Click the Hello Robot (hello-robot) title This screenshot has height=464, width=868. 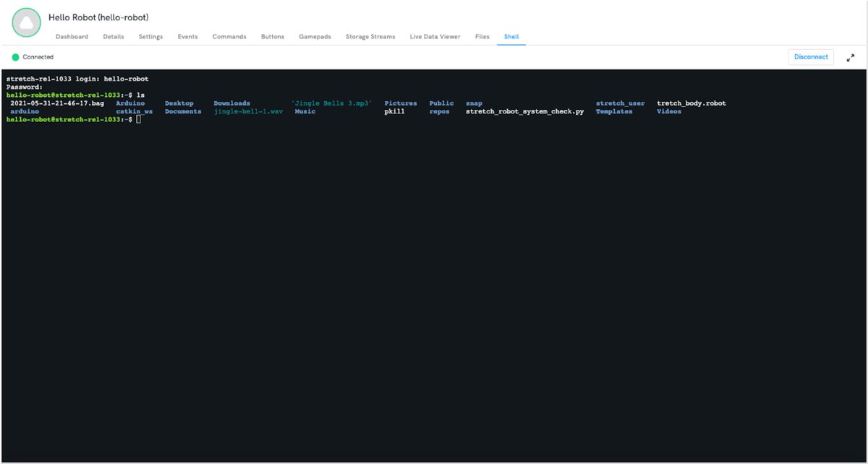[98, 17]
